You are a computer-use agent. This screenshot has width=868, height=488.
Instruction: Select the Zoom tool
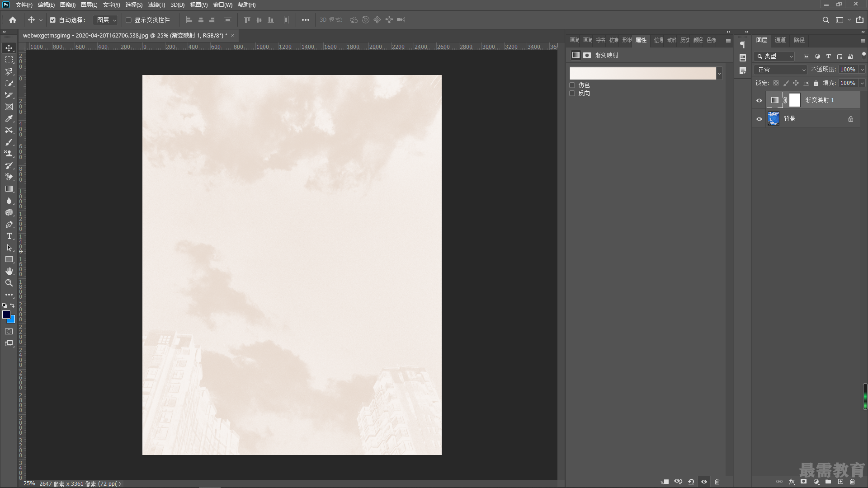pyautogui.click(x=9, y=283)
